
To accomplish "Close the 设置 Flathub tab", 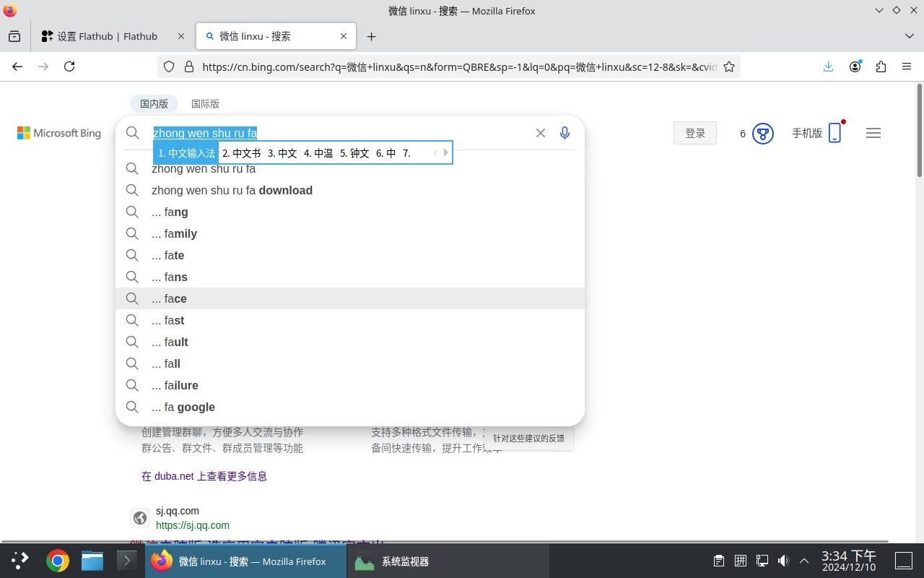I will pos(181,36).
